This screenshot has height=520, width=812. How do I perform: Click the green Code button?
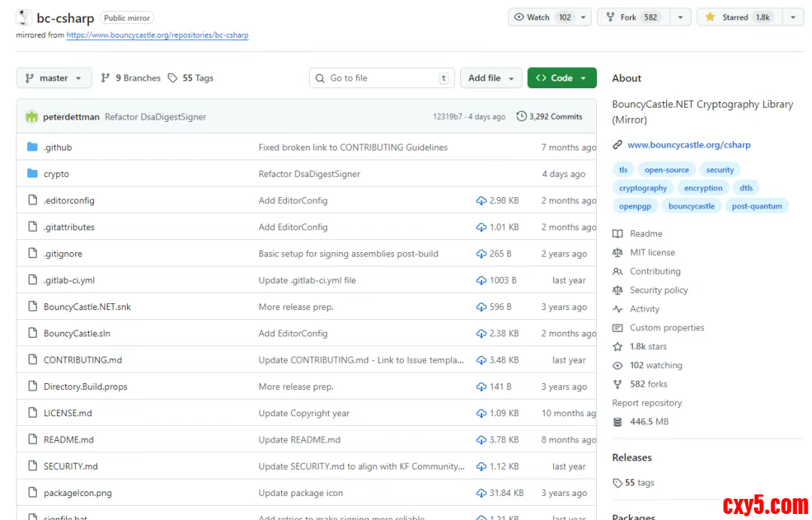click(x=561, y=78)
